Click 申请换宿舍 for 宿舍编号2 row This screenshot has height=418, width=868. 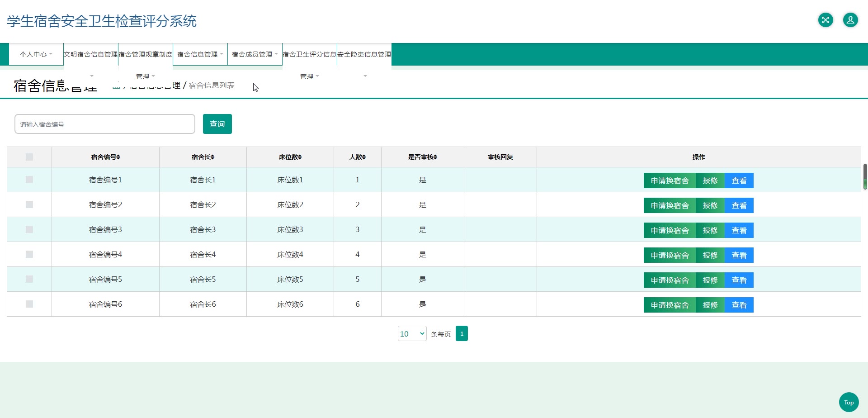click(670, 205)
